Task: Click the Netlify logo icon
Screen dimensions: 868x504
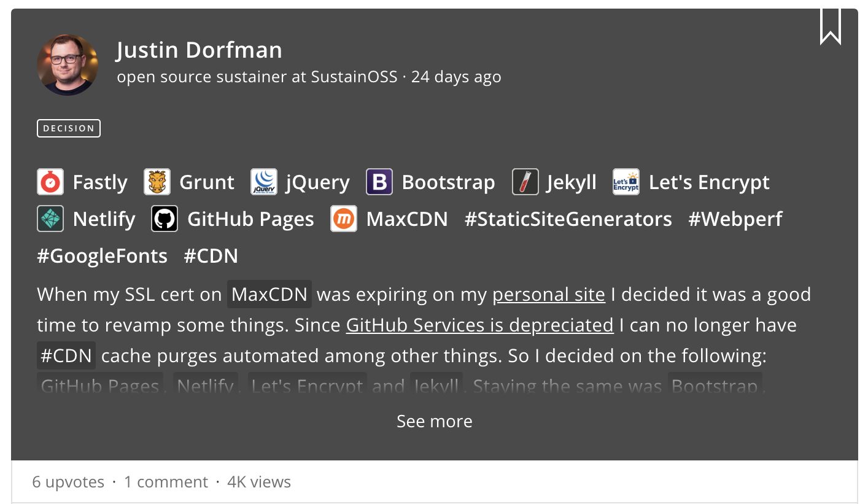Action: click(x=50, y=219)
